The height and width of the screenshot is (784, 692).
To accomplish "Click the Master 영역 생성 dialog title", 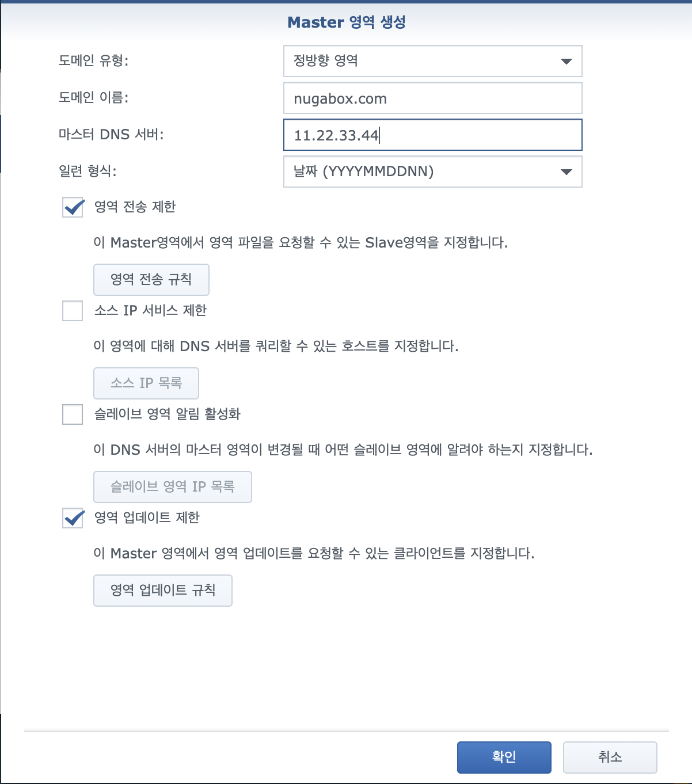I will point(347,22).
